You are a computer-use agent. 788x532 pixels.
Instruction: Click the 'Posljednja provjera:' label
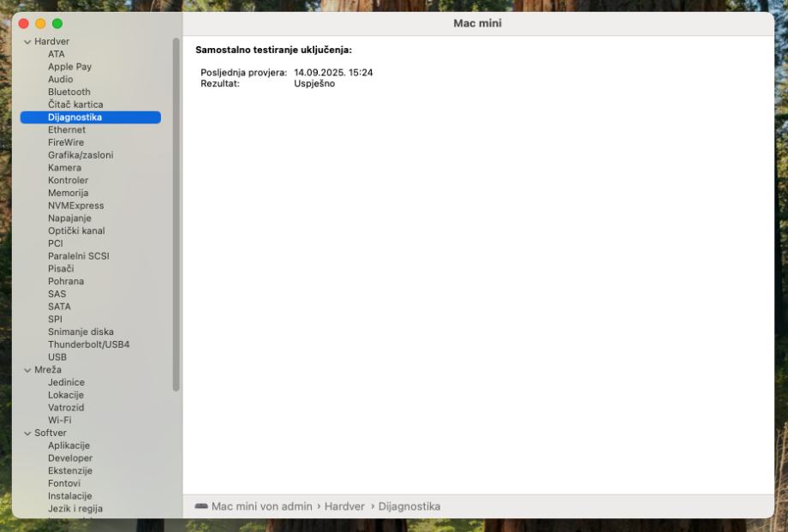[x=244, y=73]
